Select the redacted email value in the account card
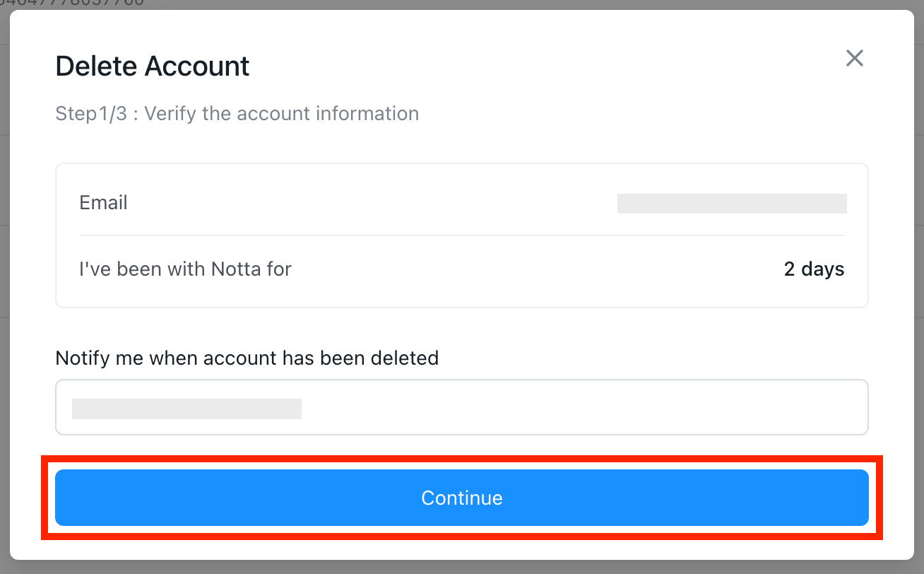The width and height of the screenshot is (924, 574). click(x=731, y=203)
